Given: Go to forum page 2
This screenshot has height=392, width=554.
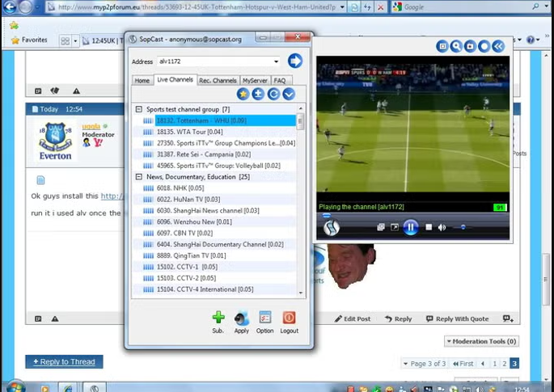Looking at the screenshot, I should pos(505,364).
